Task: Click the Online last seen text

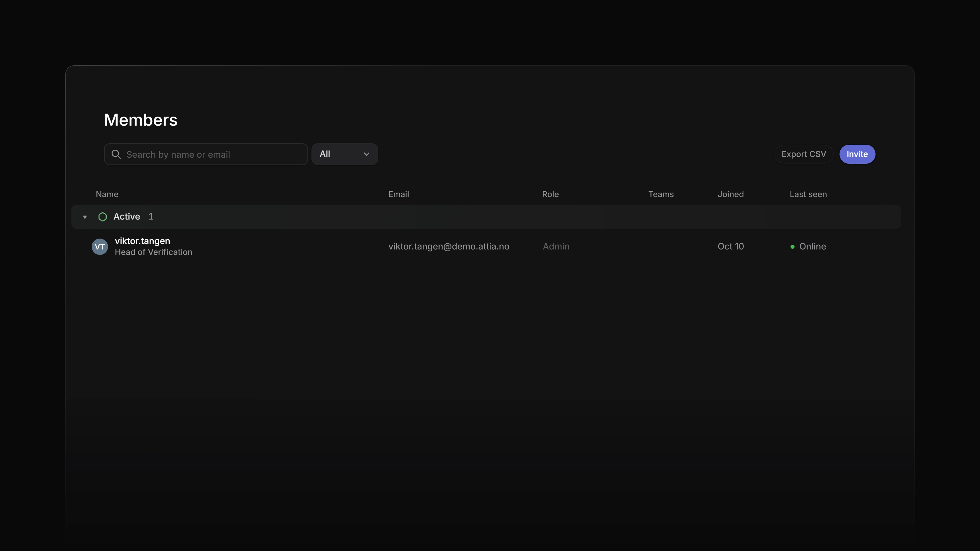Action: pos(812,246)
